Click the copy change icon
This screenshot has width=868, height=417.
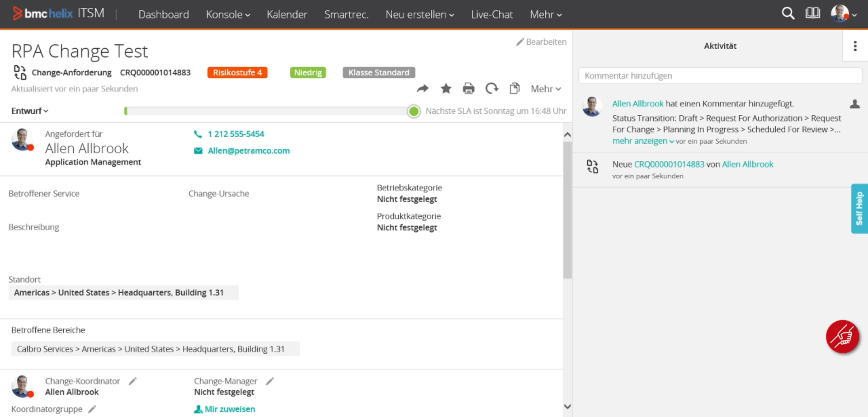[x=514, y=89]
